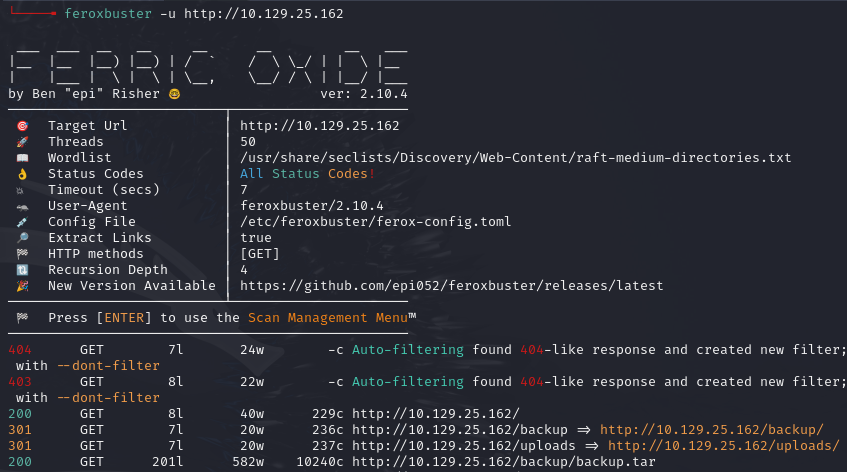Click the target emoji beside Target Url
Screen dimensions: 847x472
click(x=22, y=126)
